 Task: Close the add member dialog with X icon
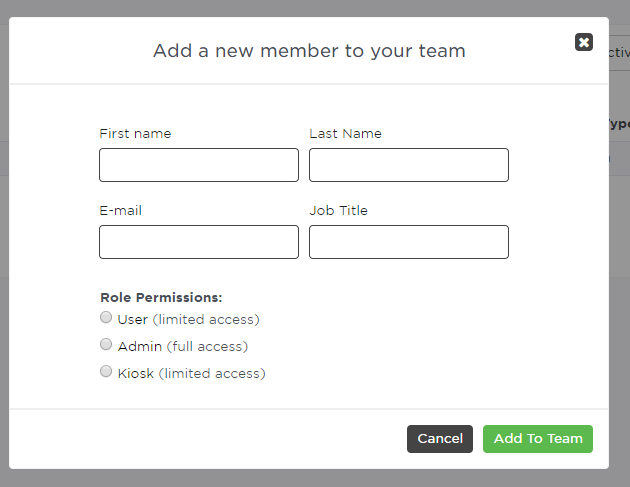584,42
